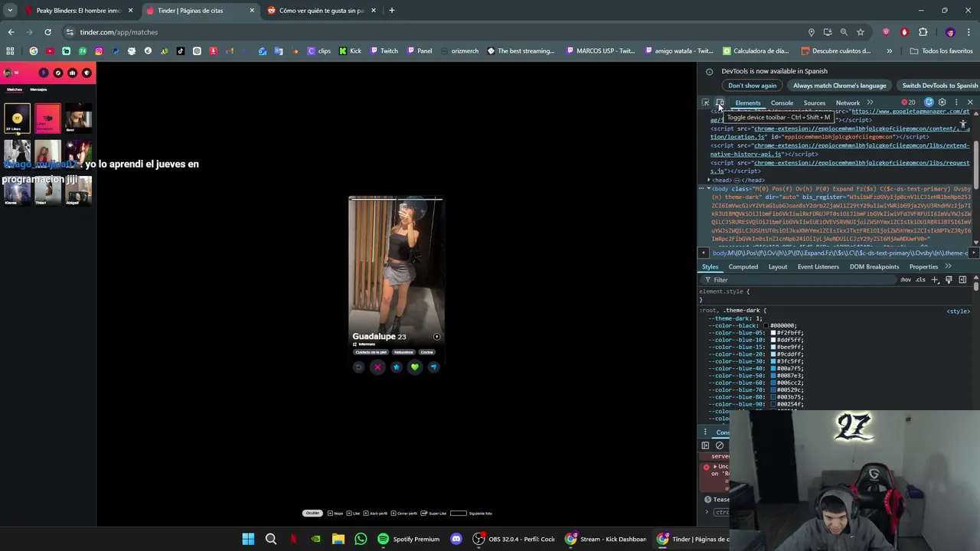The height and width of the screenshot is (551, 980).
Task: Open the Event Listeners tab
Action: [818, 267]
